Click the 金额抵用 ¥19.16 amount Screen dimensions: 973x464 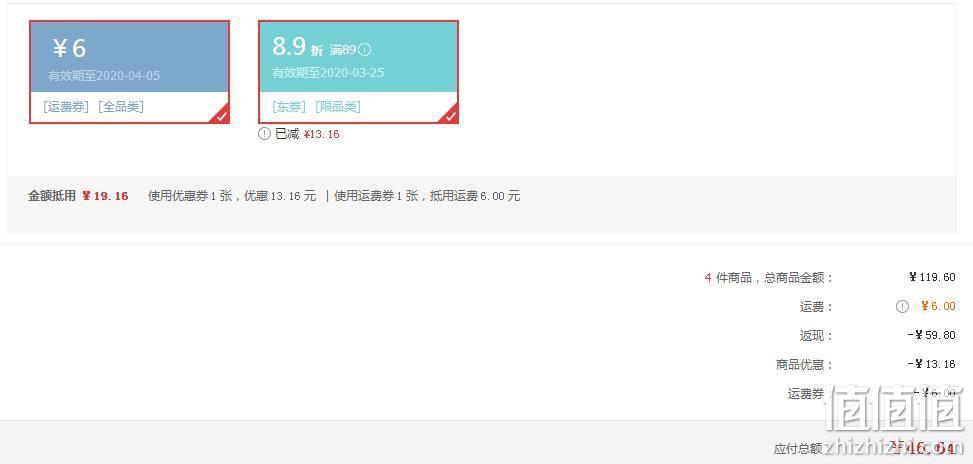(105, 196)
